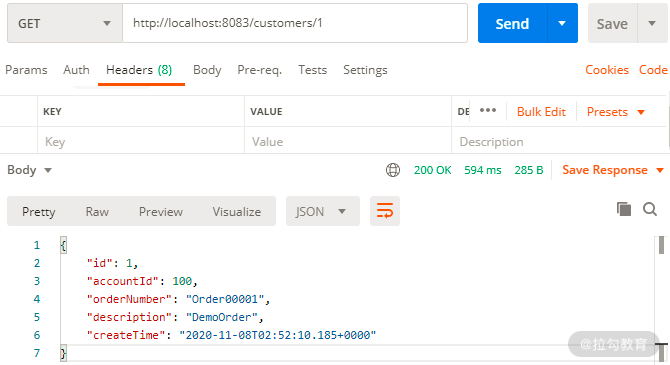This screenshot has height=365, width=670.
Task: Copy response using the clipboard icon
Action: coord(624,209)
